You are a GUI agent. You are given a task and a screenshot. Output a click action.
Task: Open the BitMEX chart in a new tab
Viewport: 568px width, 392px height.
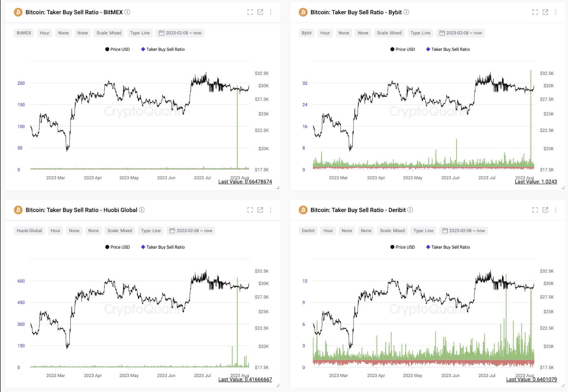260,12
